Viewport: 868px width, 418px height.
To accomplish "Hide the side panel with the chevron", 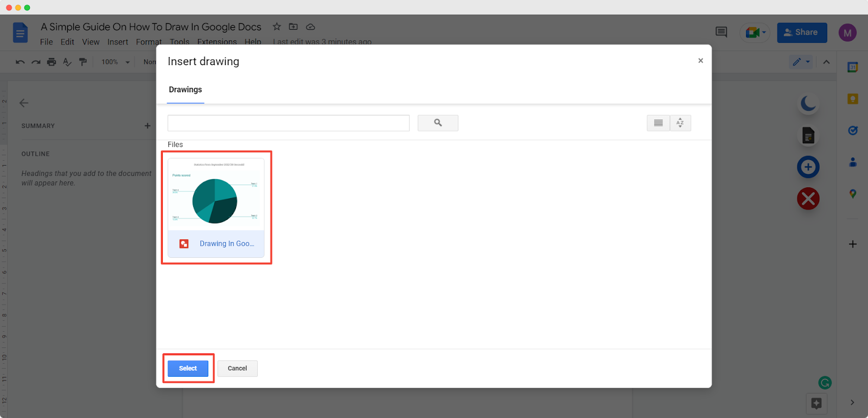I will pos(852,402).
